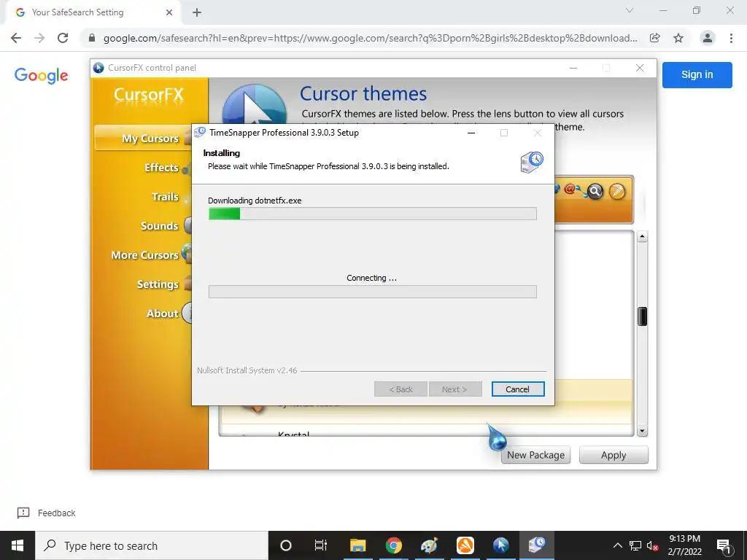
Task: Open About section in CursorFX
Action: click(x=163, y=314)
